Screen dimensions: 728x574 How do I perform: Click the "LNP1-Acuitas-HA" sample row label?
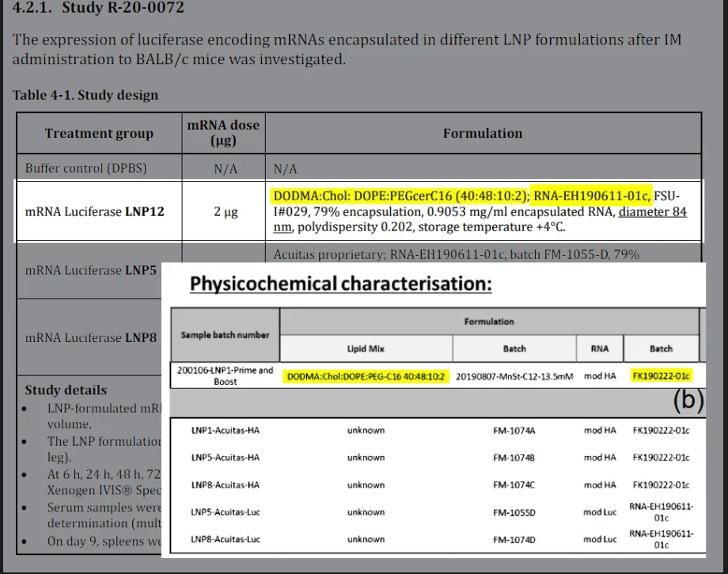coord(225,431)
